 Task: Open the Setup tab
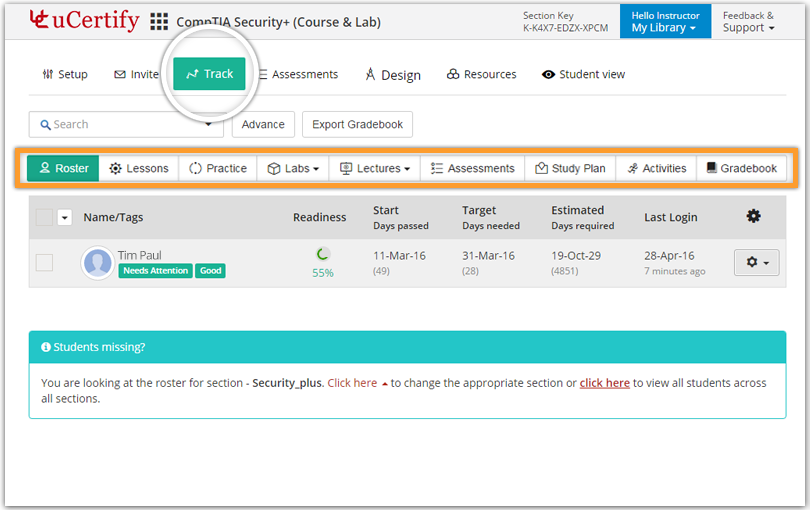tap(65, 74)
